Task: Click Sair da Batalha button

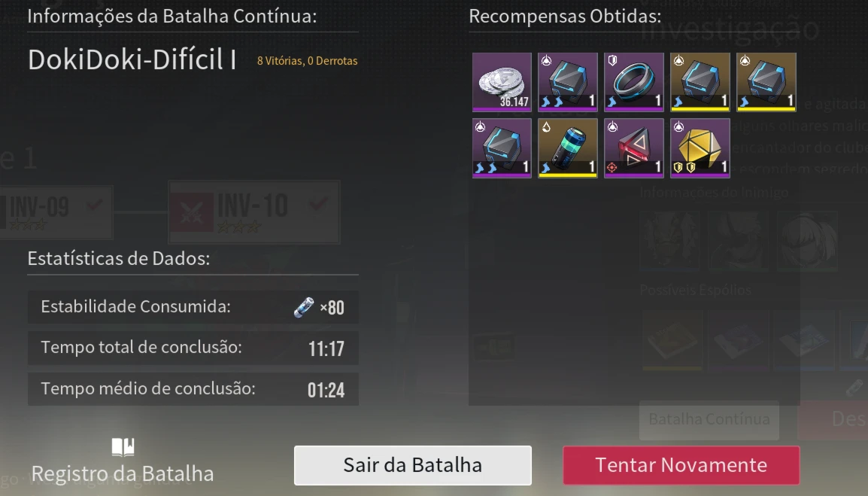Action: 412,465
